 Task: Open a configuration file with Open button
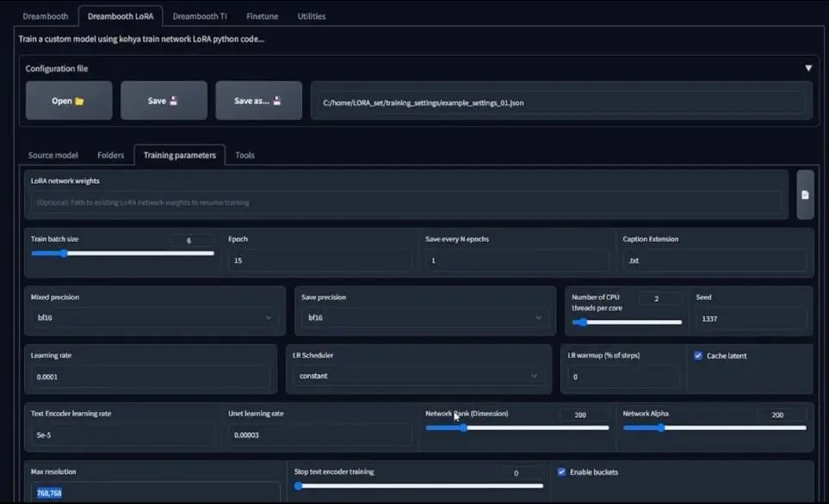69,101
